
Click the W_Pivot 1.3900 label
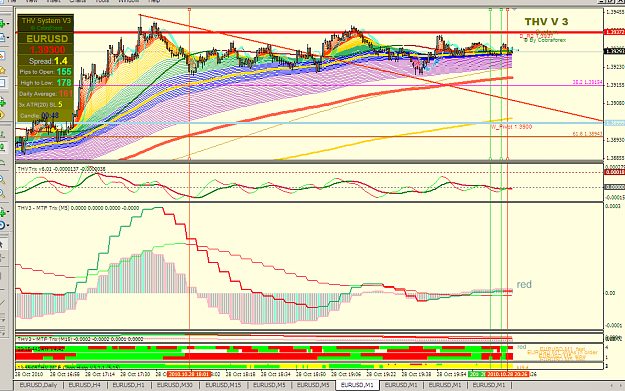coord(511,127)
